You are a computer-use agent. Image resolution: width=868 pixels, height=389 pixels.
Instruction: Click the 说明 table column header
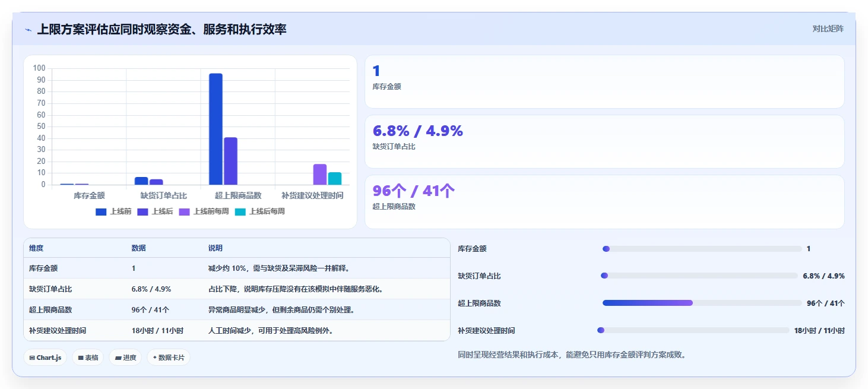coord(216,248)
